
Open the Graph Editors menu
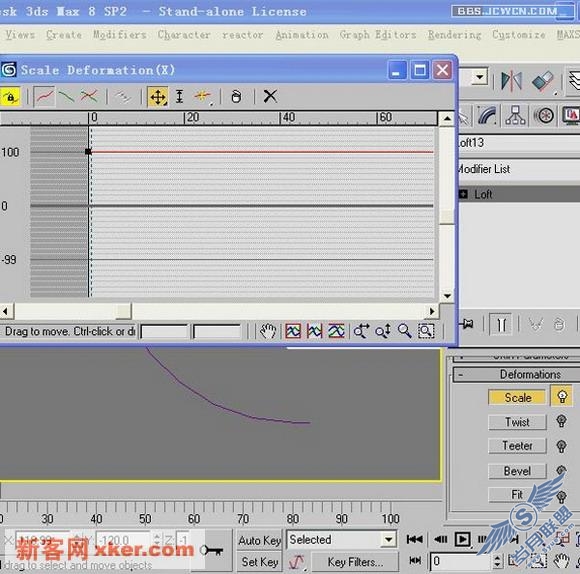[378, 35]
